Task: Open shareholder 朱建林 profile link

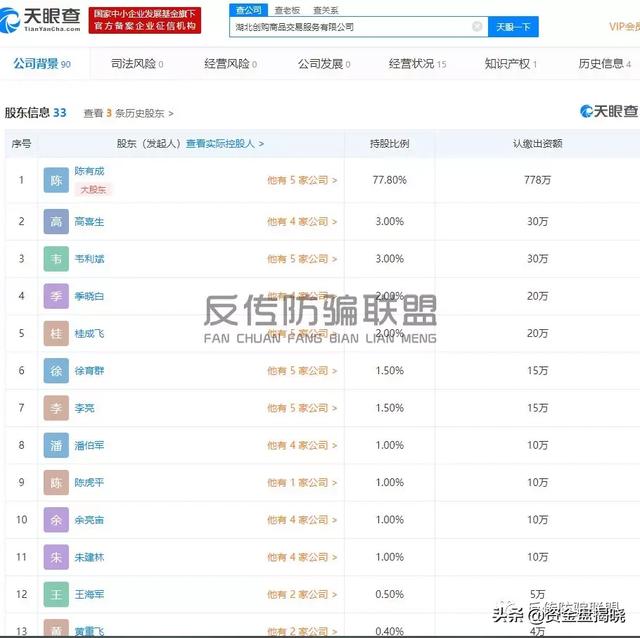Action: pos(89,557)
